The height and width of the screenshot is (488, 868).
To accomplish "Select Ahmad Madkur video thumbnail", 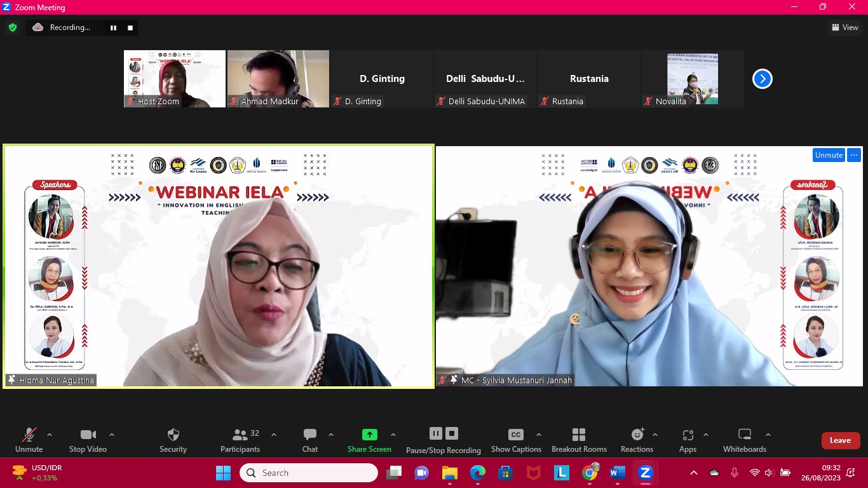I will coord(278,79).
